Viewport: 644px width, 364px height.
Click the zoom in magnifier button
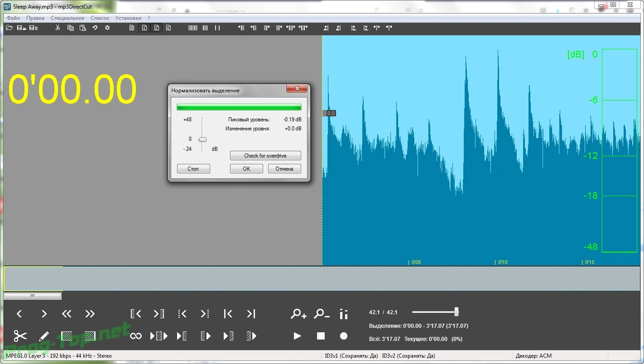pyautogui.click(x=298, y=314)
